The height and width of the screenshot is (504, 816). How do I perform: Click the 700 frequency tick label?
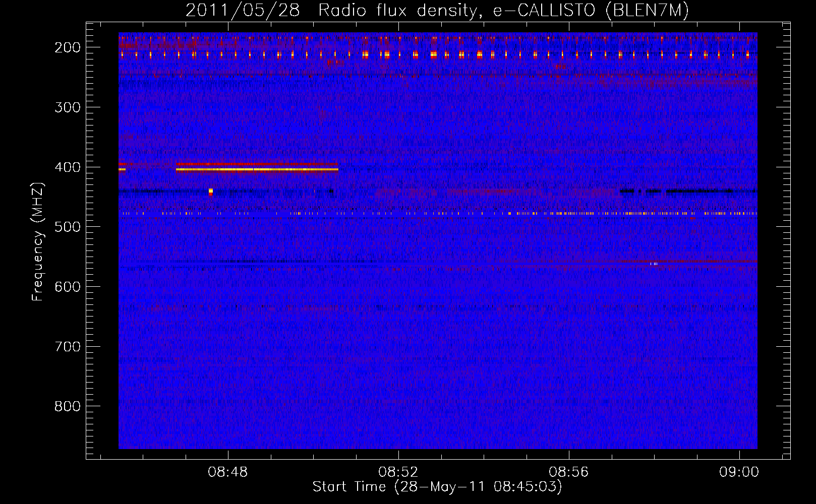click(68, 347)
